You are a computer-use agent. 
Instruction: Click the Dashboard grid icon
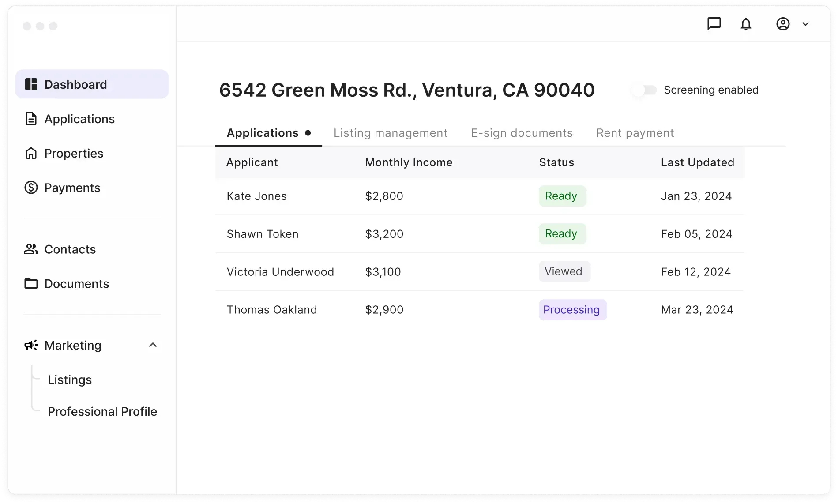point(31,84)
